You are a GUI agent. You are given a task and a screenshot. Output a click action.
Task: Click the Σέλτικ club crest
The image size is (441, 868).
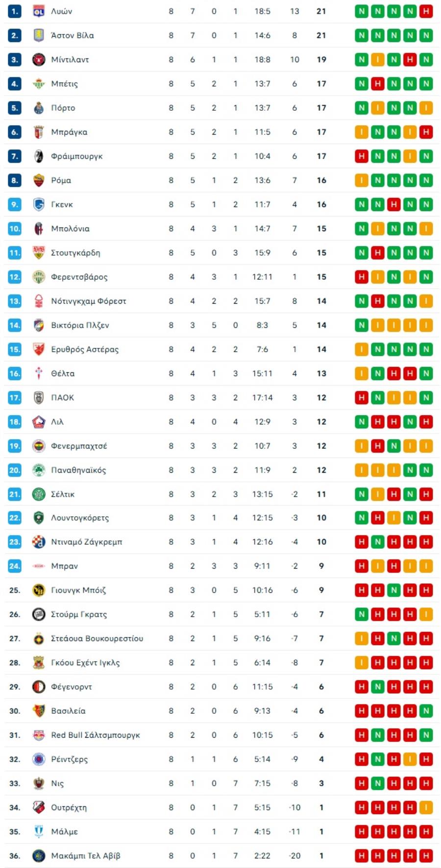(x=39, y=494)
